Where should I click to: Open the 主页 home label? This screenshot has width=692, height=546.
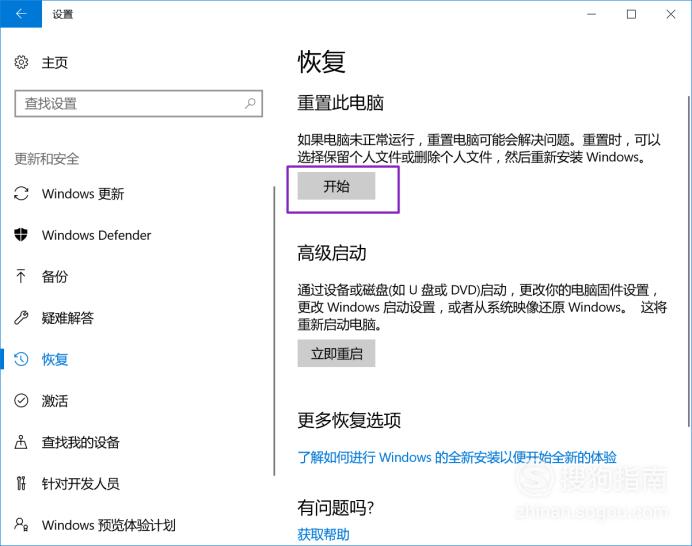[x=54, y=63]
